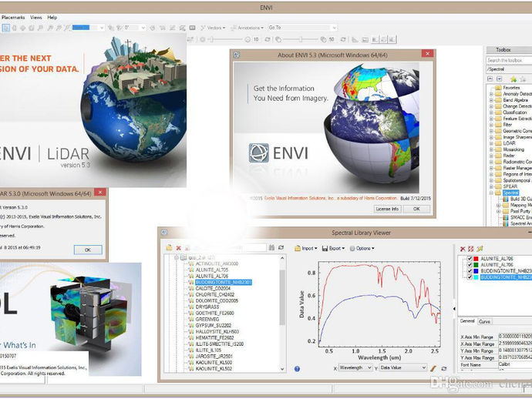Open the Go To combo box
Viewport: 532px width, 399px height.
pyautogui.click(x=302, y=28)
